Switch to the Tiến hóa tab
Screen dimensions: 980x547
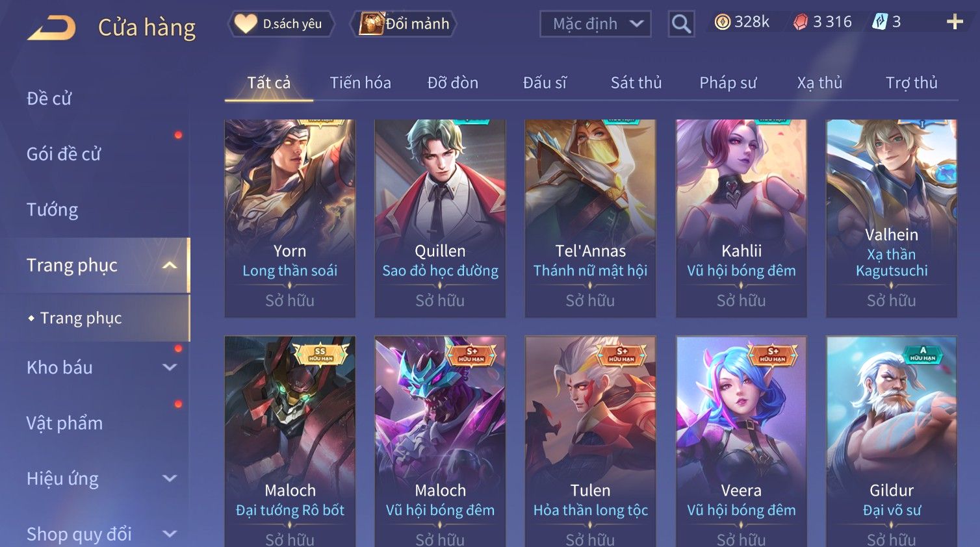click(360, 83)
